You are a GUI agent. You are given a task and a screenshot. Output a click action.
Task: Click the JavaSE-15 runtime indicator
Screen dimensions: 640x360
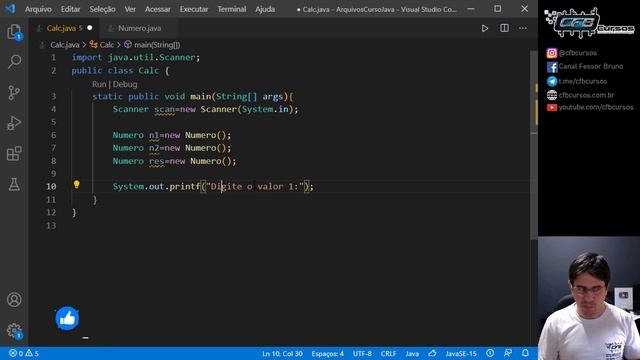coord(461,353)
